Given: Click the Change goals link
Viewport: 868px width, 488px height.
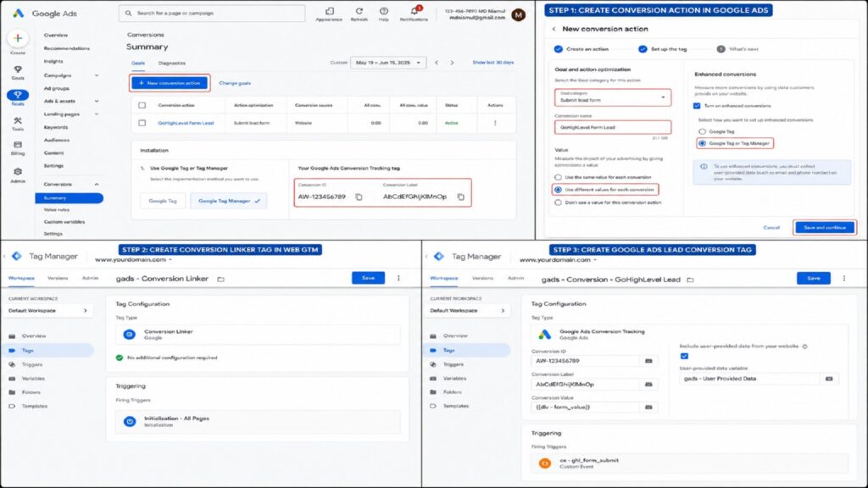Looking at the screenshot, I should pos(235,83).
